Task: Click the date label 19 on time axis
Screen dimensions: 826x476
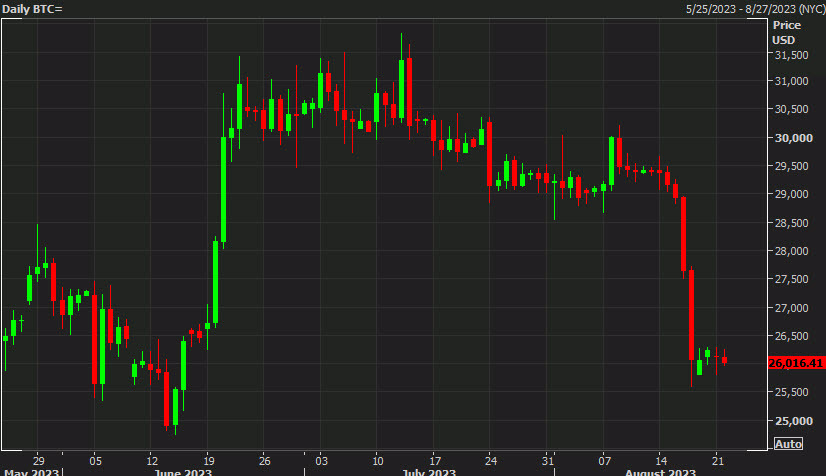Action: click(209, 461)
